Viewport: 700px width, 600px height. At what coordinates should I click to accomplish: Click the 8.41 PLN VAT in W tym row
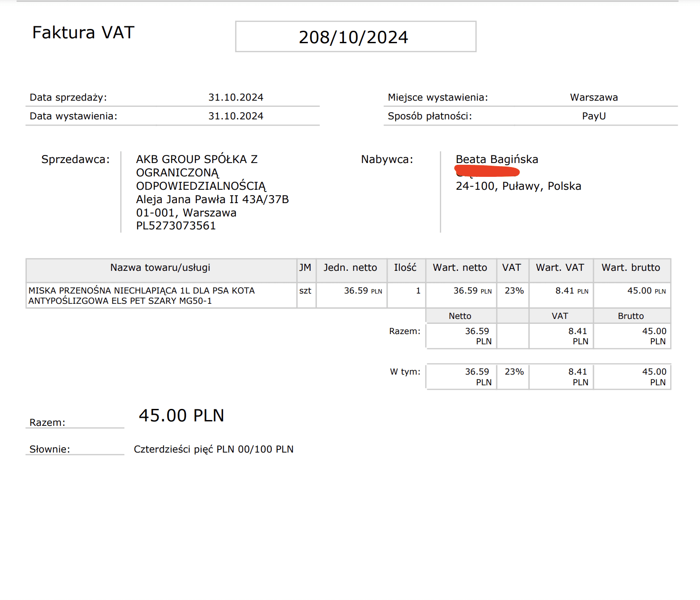pyautogui.click(x=578, y=377)
